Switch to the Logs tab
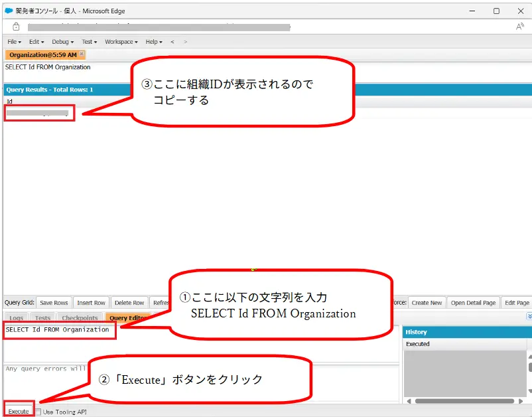This screenshot has height=417, width=532. pyautogui.click(x=17, y=318)
